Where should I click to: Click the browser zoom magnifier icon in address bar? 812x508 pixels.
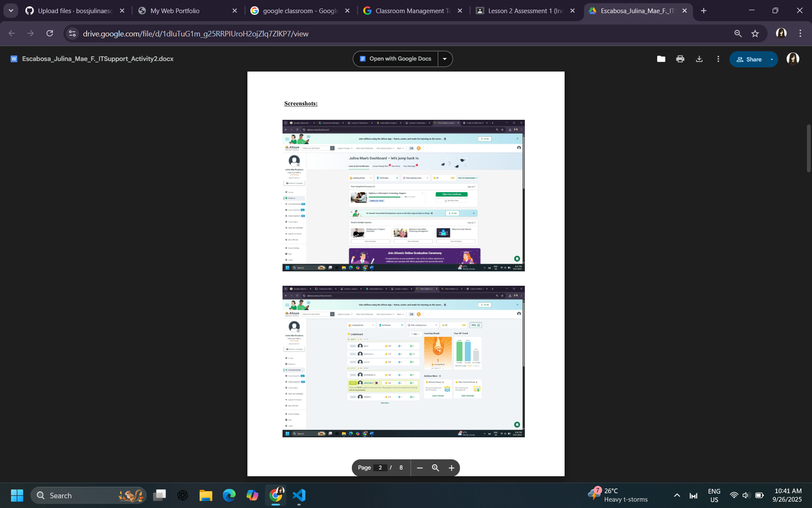click(738, 33)
